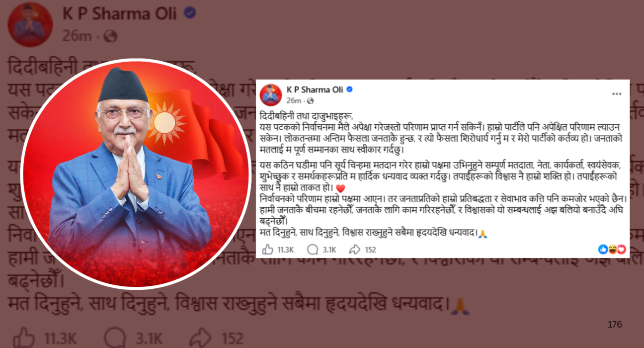Viewport: 644px width, 348px height.
Task: Click the large background K P Sharma Oli heading
Action: [x=119, y=14]
